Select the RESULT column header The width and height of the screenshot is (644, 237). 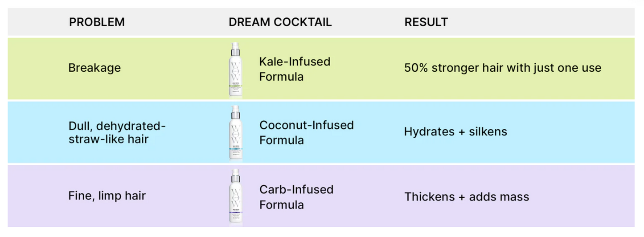coord(426,22)
